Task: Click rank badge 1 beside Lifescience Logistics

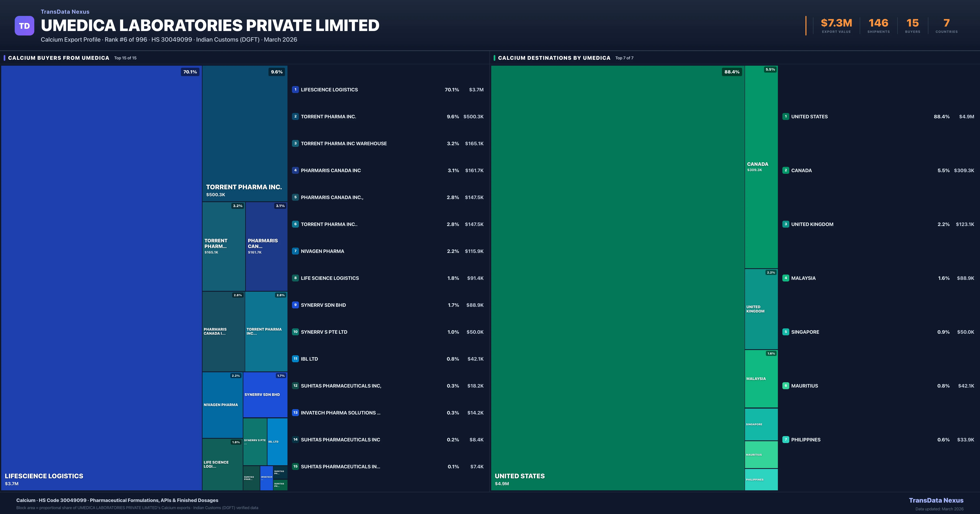Action: [295, 90]
